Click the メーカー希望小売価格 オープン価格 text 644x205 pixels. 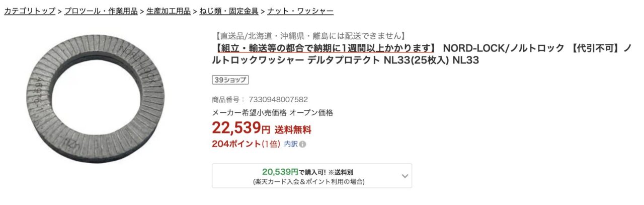tap(272, 113)
